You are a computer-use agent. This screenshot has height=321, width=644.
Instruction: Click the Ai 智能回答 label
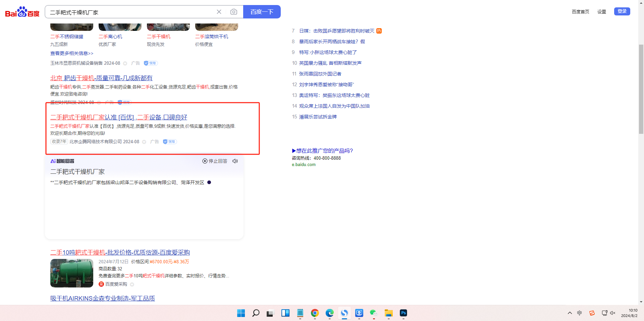point(62,161)
